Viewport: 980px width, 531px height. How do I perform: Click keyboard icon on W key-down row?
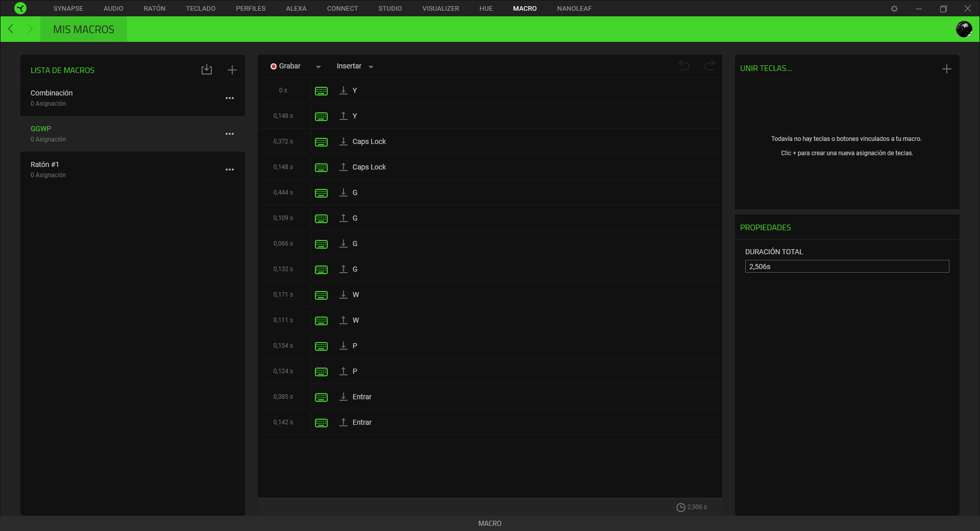point(322,295)
